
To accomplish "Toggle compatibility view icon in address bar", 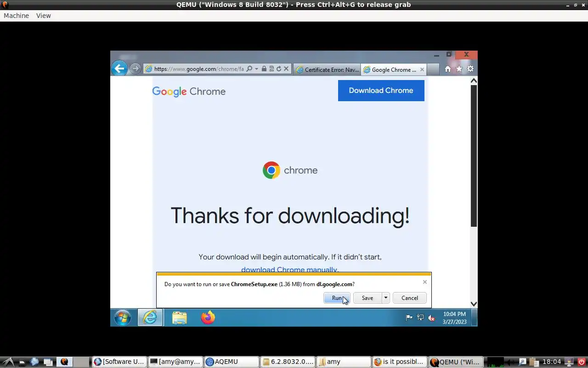I will [271, 69].
